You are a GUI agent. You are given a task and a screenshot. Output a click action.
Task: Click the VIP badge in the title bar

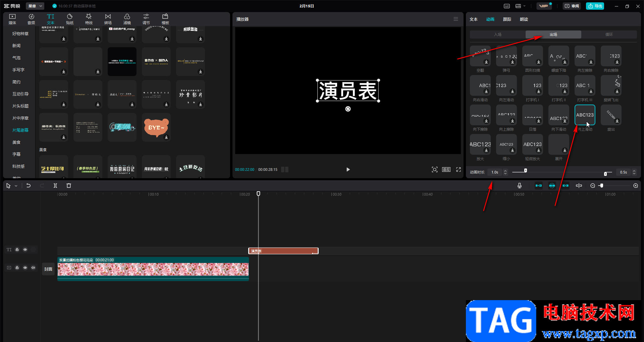[544, 6]
